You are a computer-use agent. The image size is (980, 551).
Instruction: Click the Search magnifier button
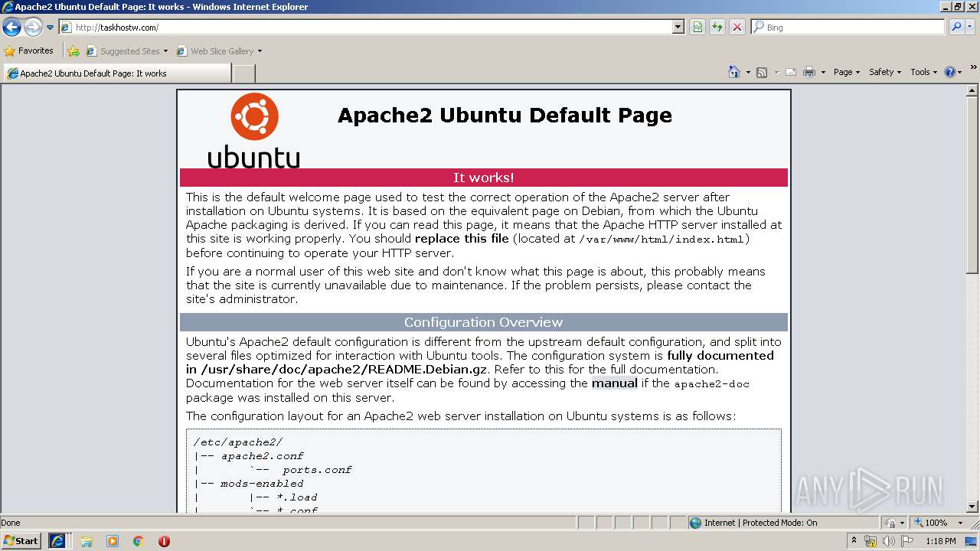(x=955, y=28)
